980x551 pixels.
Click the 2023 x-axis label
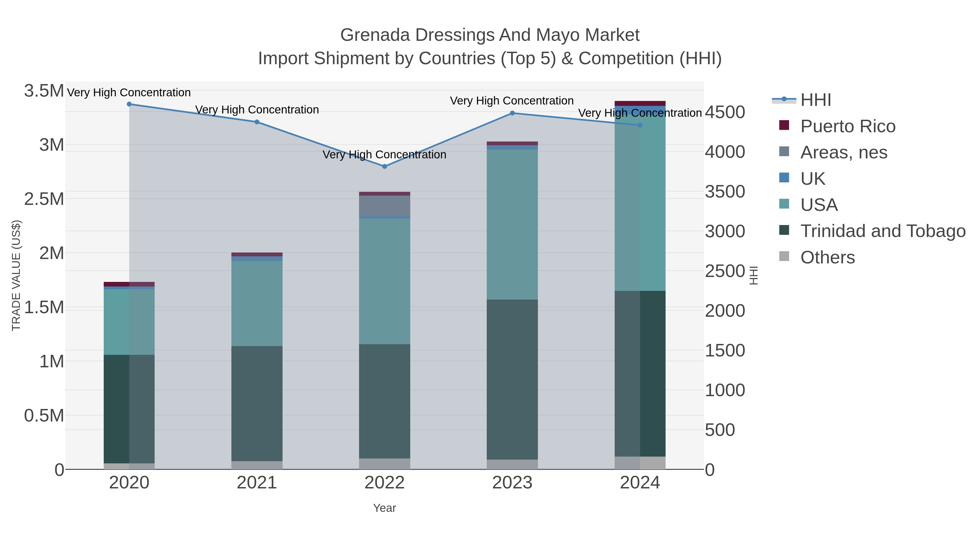(512, 483)
